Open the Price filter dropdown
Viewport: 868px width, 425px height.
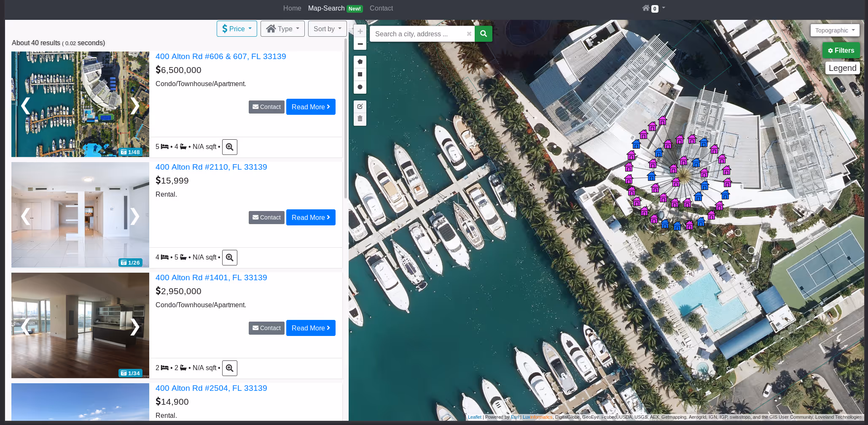pyautogui.click(x=236, y=29)
